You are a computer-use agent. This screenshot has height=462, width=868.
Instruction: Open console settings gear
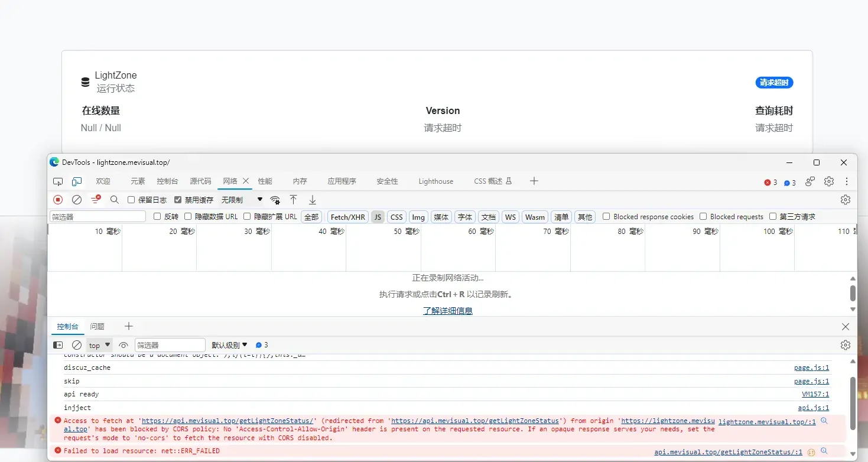846,345
